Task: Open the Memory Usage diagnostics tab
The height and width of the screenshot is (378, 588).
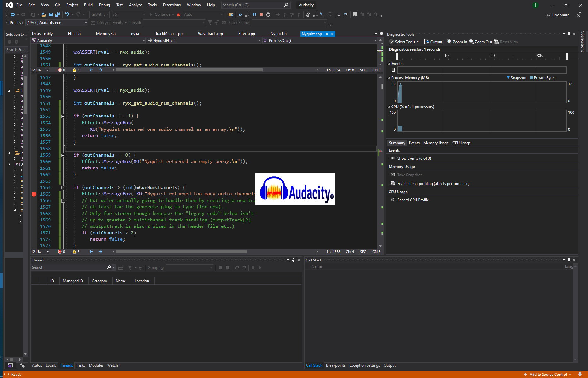Action: [x=436, y=143]
